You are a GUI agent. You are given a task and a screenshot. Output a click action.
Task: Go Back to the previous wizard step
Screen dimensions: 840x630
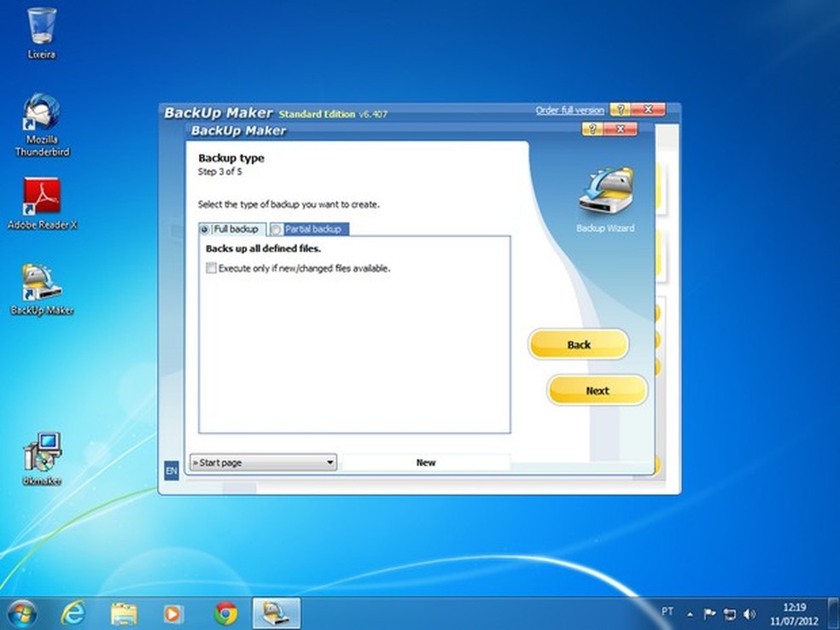[579, 345]
